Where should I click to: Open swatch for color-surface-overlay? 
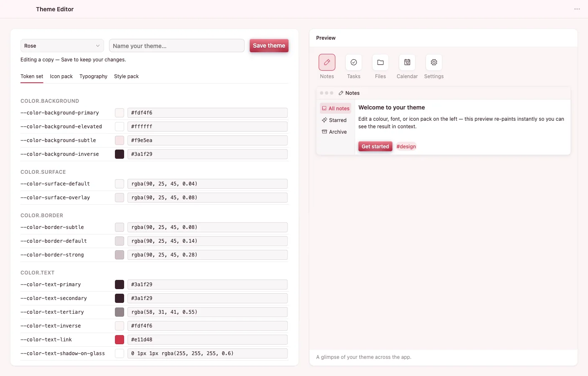coord(120,198)
